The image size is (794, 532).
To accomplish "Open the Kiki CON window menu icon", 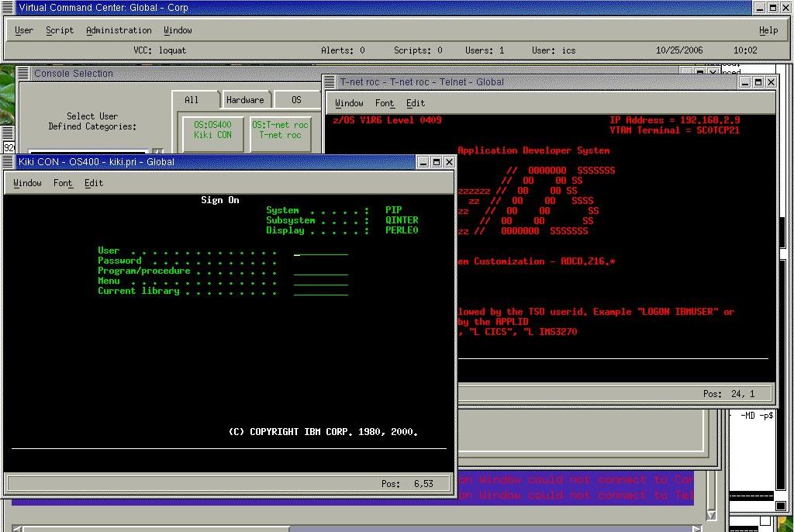I will coord(8,161).
